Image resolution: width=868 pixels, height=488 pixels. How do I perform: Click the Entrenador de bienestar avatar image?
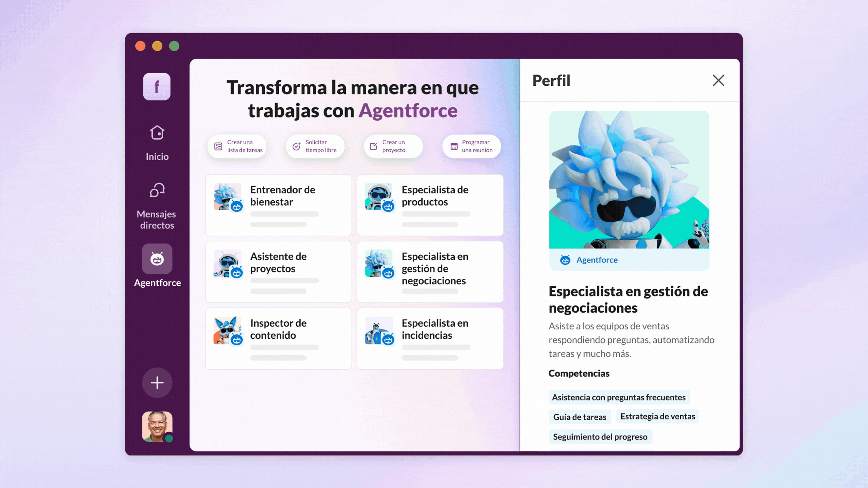coord(227,197)
